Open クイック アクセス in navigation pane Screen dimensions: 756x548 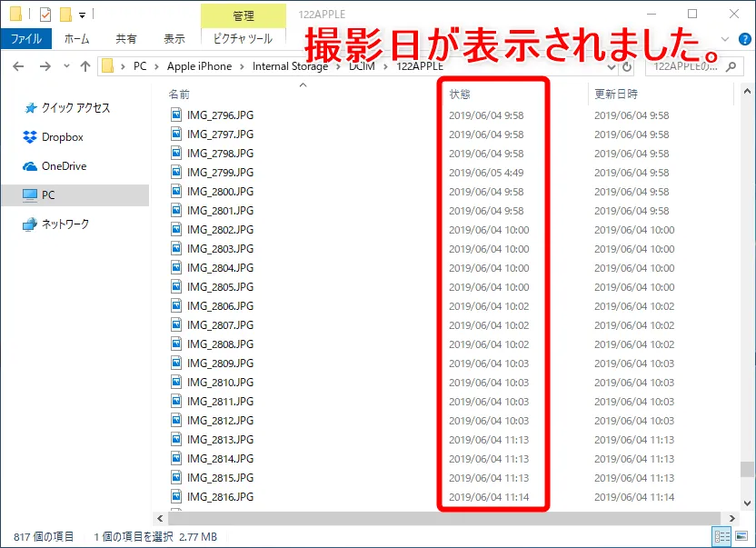point(75,107)
